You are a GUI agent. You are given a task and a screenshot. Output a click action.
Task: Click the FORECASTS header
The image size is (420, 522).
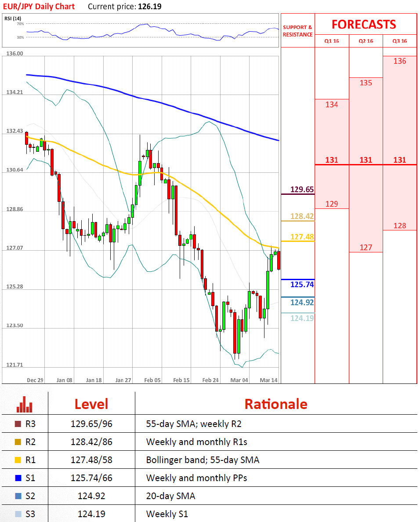[x=364, y=24]
